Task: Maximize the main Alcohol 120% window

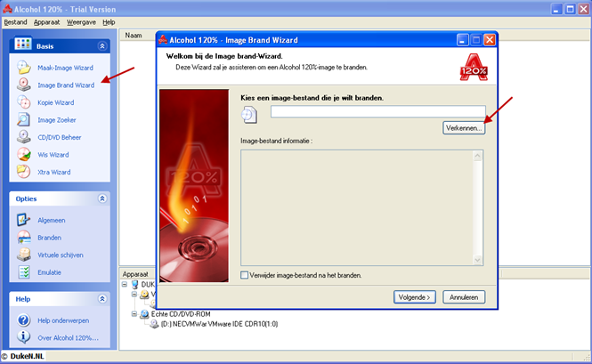Action: point(570,9)
